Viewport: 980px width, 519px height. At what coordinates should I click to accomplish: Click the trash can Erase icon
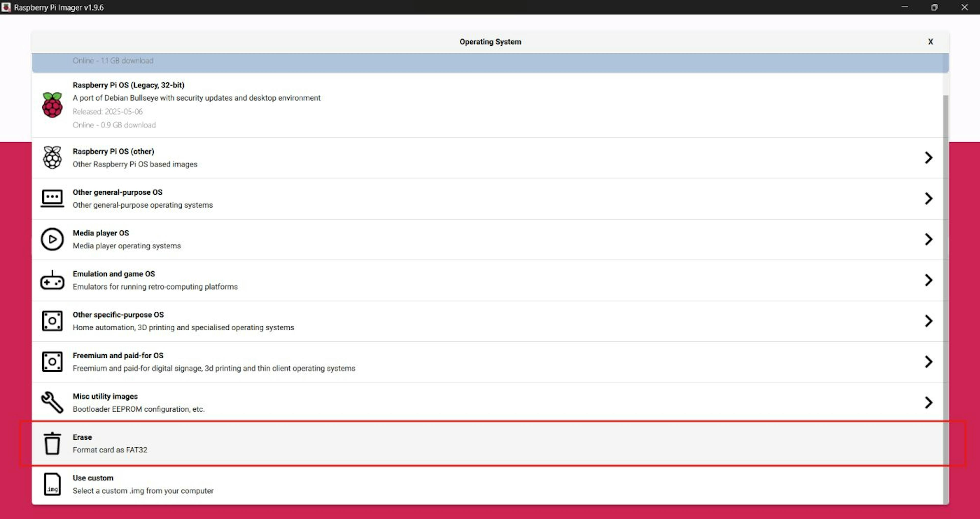52,443
